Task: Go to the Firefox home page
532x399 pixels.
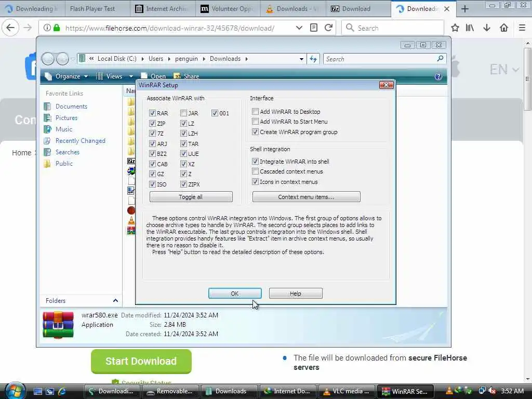Action: tap(504, 28)
